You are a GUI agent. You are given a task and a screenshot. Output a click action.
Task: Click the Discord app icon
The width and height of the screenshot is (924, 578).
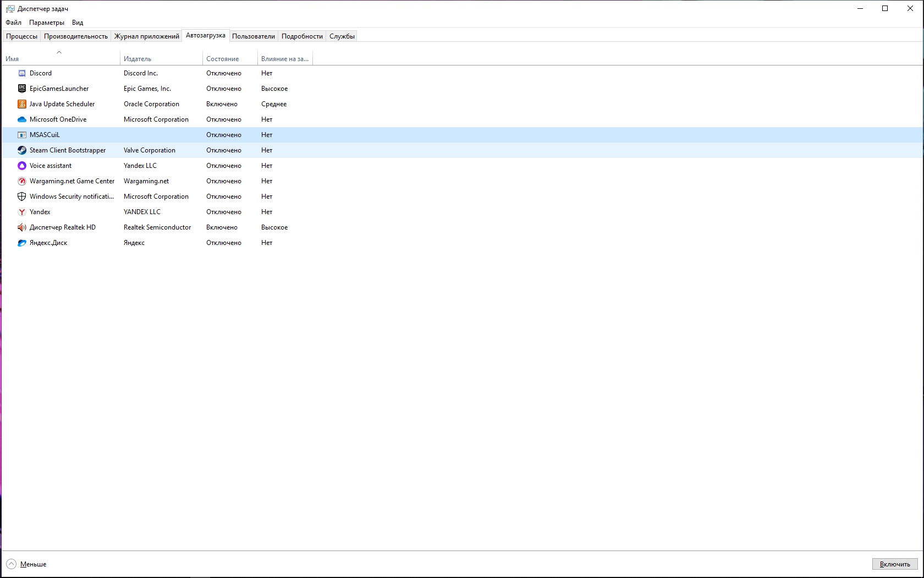click(x=22, y=73)
